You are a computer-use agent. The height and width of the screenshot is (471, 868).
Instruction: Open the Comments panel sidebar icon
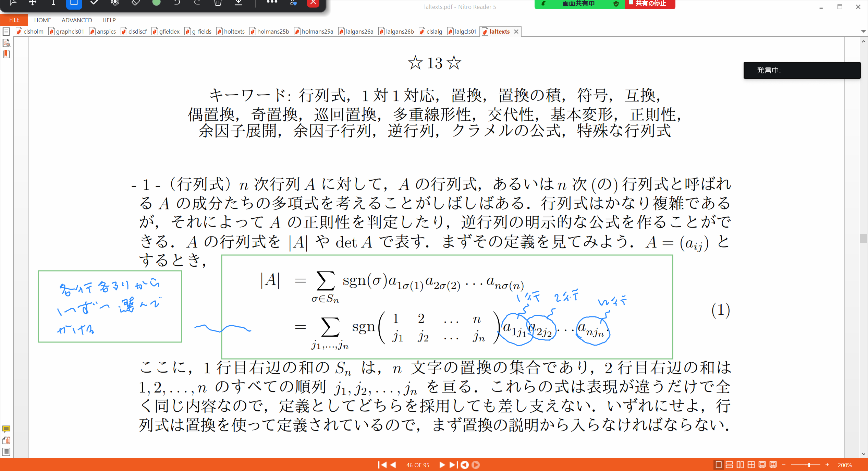click(x=6, y=429)
